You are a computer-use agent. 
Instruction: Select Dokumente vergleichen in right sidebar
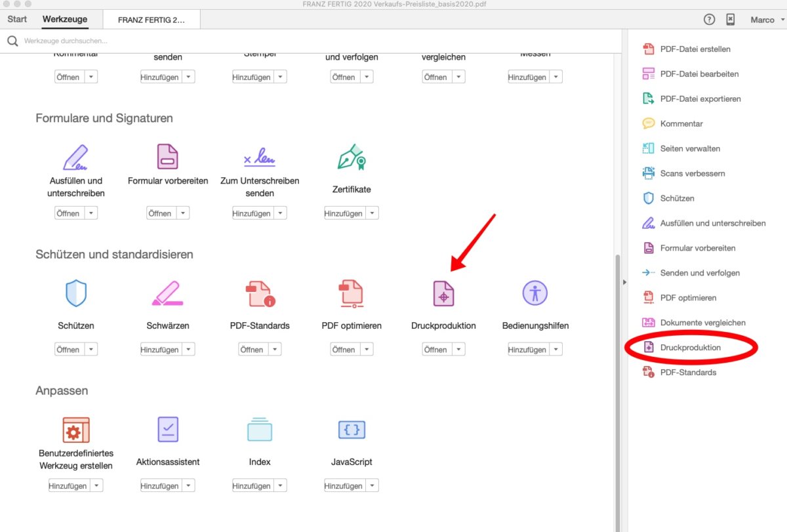(702, 323)
